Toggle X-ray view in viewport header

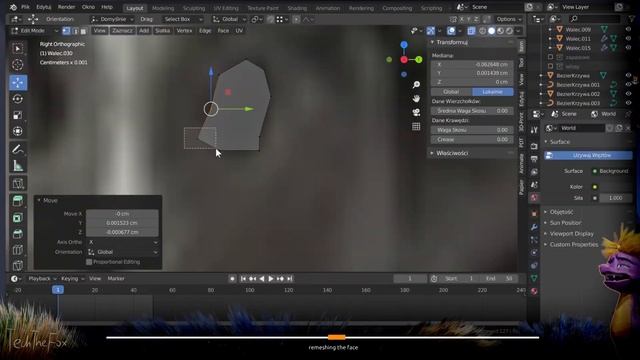pyautogui.click(x=471, y=31)
